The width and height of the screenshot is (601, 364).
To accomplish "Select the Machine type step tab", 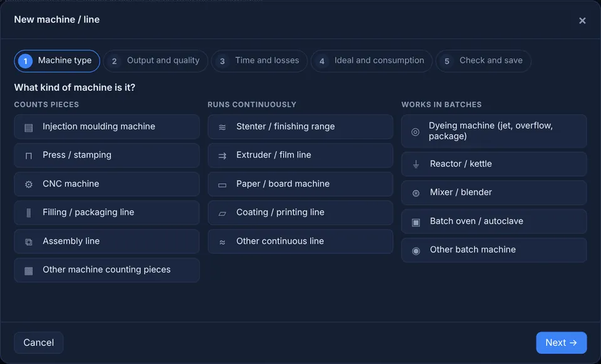I will coord(57,61).
